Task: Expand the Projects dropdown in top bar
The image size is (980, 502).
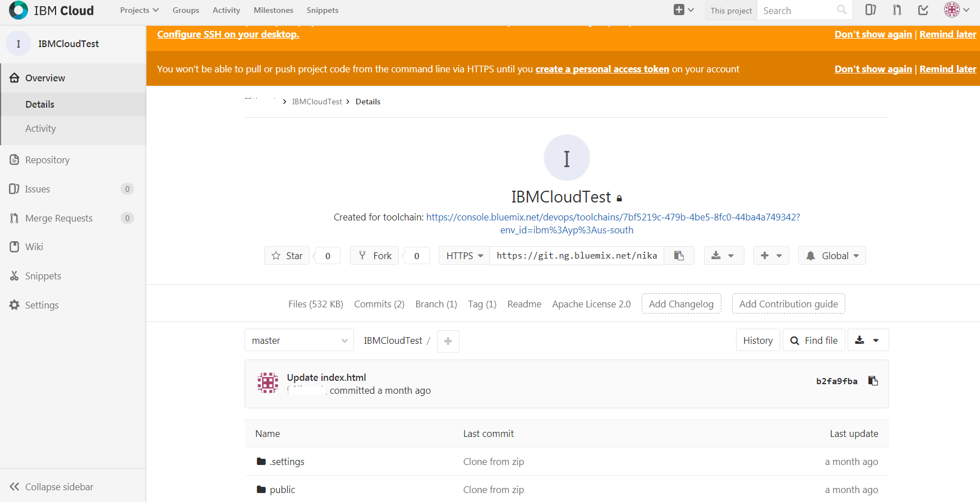Action: (x=139, y=10)
